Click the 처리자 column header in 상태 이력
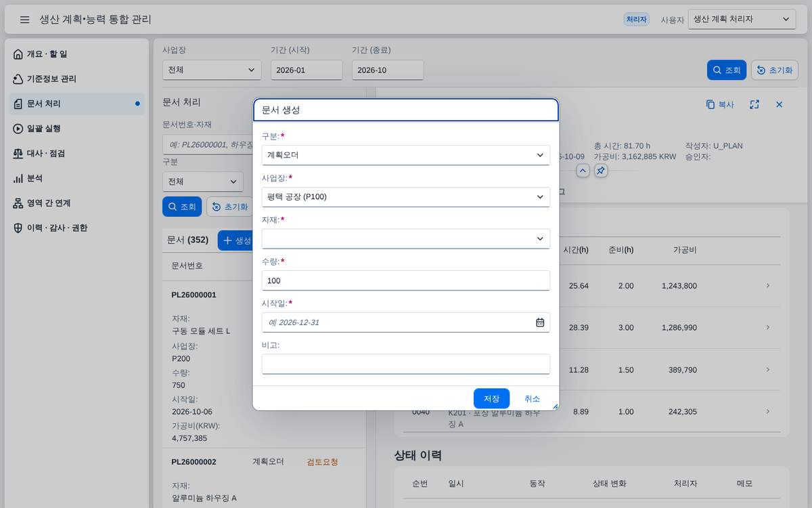Image resolution: width=812 pixels, height=508 pixels. click(685, 484)
